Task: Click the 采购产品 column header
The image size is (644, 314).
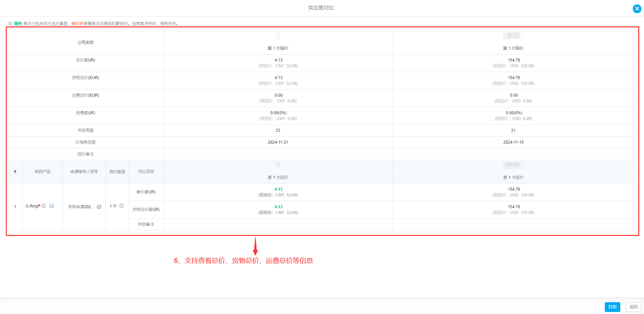Action: 42,172
